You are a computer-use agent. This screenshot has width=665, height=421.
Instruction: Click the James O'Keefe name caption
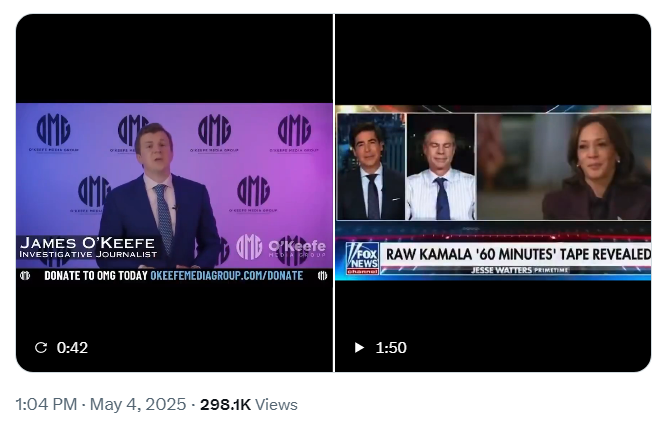click(87, 247)
